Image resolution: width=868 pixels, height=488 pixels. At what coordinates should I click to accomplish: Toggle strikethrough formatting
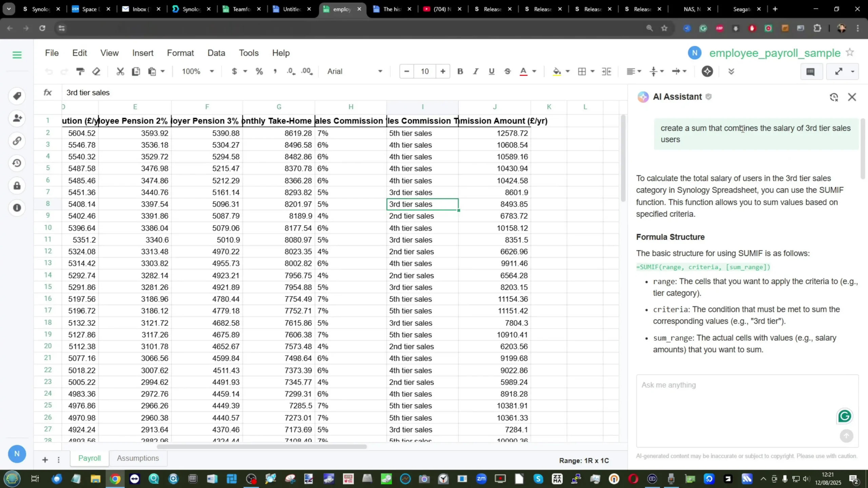coord(508,71)
